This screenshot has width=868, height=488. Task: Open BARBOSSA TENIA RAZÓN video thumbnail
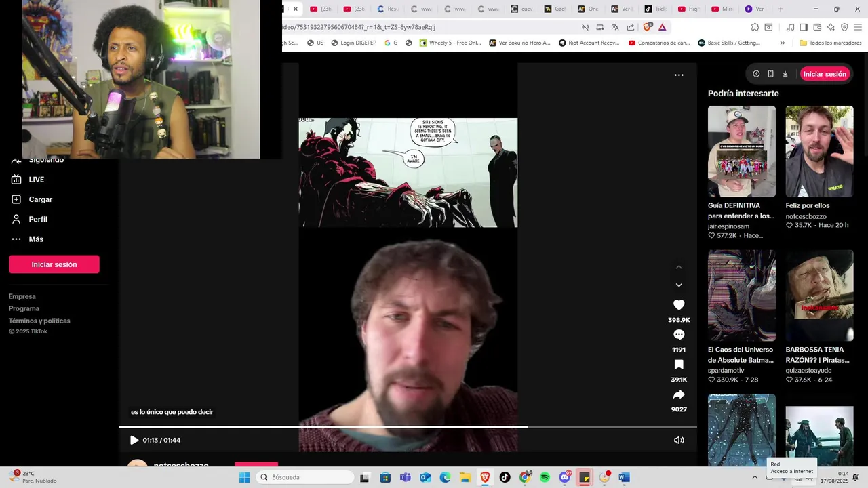tap(819, 296)
